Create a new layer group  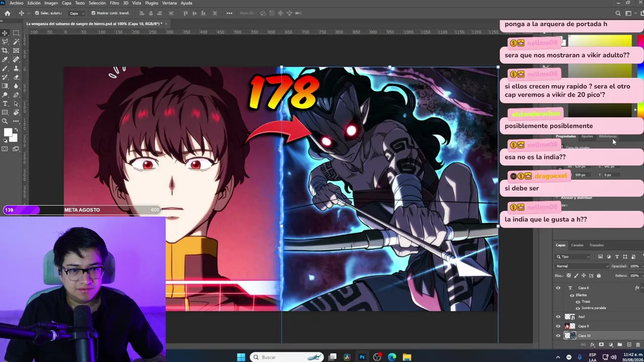pos(620,345)
